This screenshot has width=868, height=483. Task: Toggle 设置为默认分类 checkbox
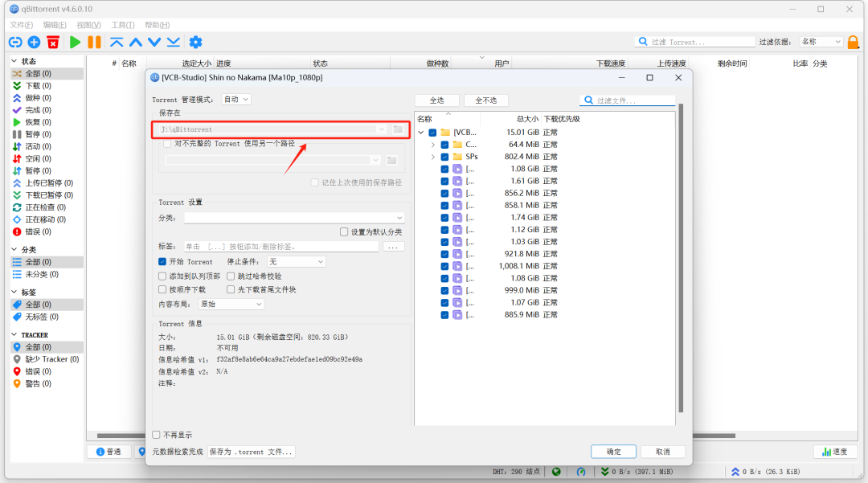tap(344, 231)
